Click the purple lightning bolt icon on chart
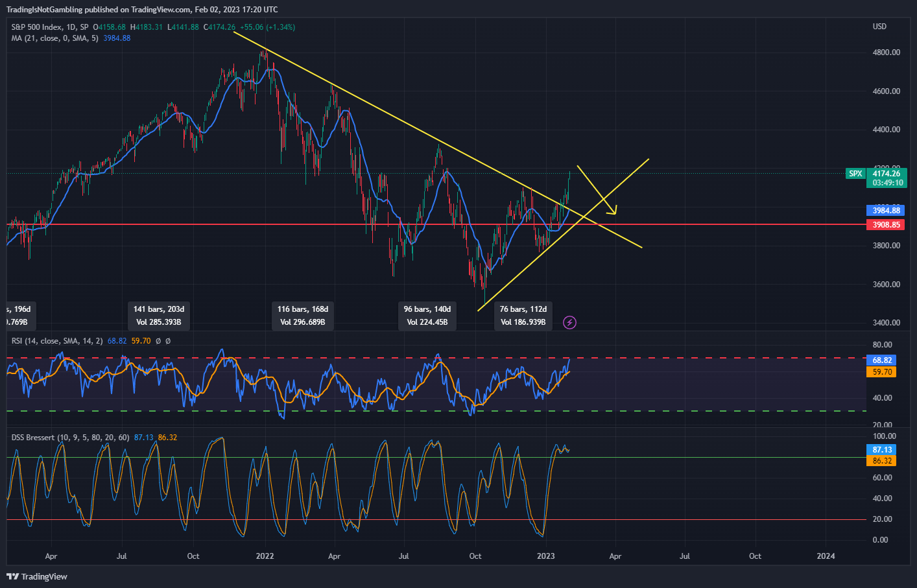The image size is (917, 588). click(569, 322)
